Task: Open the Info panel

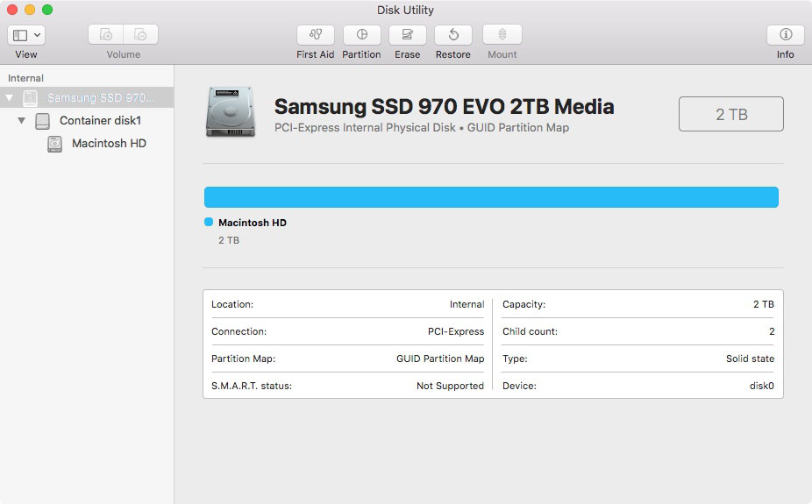Action: [x=786, y=35]
